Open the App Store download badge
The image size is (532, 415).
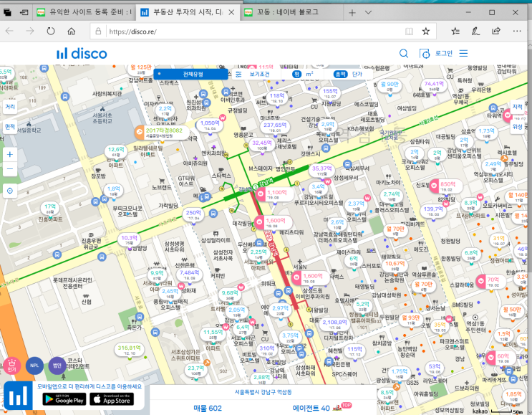click(x=112, y=399)
